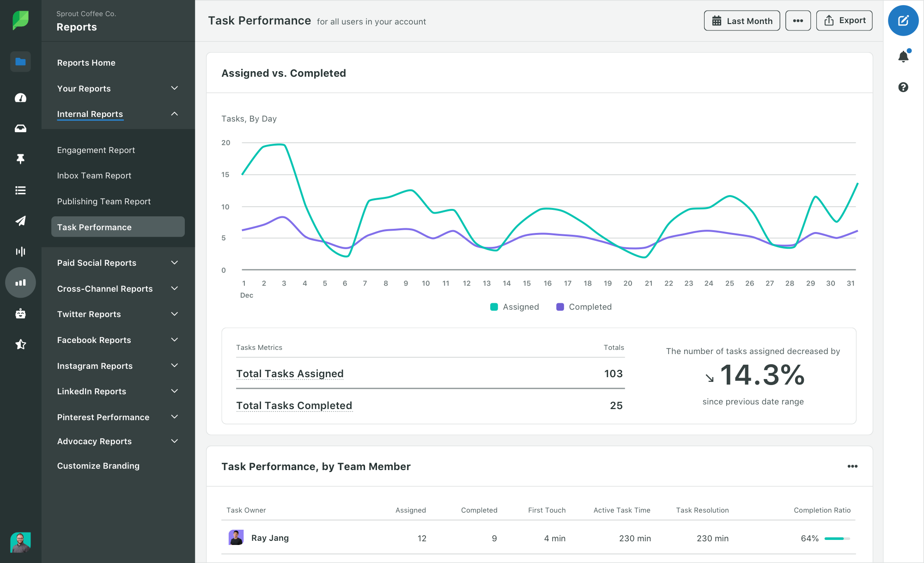Select the pin icon in sidebar
Viewport: 924px width, 563px height.
pos(20,159)
